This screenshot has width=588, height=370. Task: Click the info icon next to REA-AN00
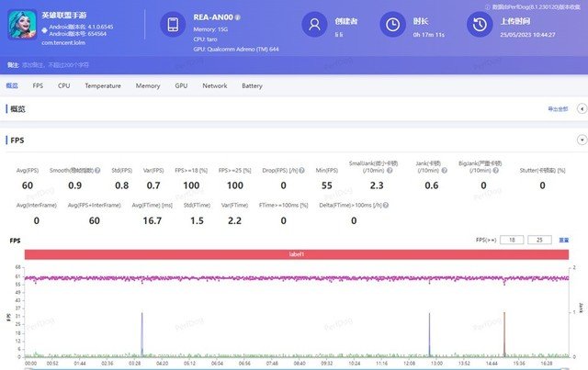pyautogui.click(x=237, y=17)
